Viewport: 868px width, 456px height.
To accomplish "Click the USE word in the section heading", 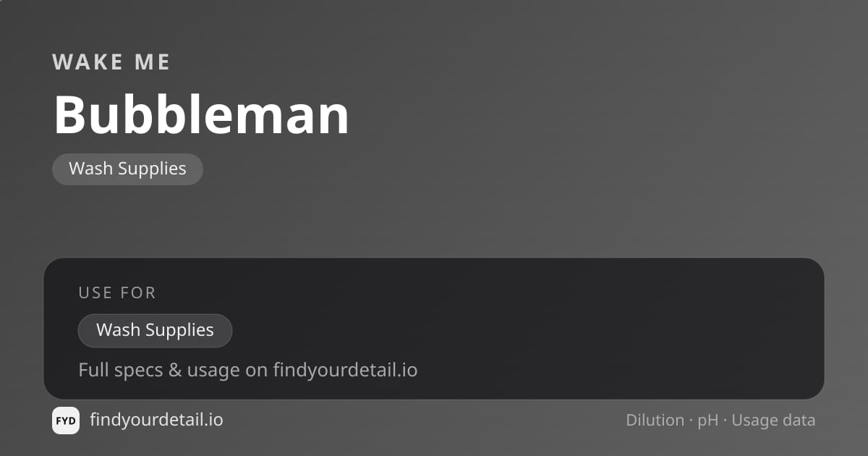I will pos(95,292).
